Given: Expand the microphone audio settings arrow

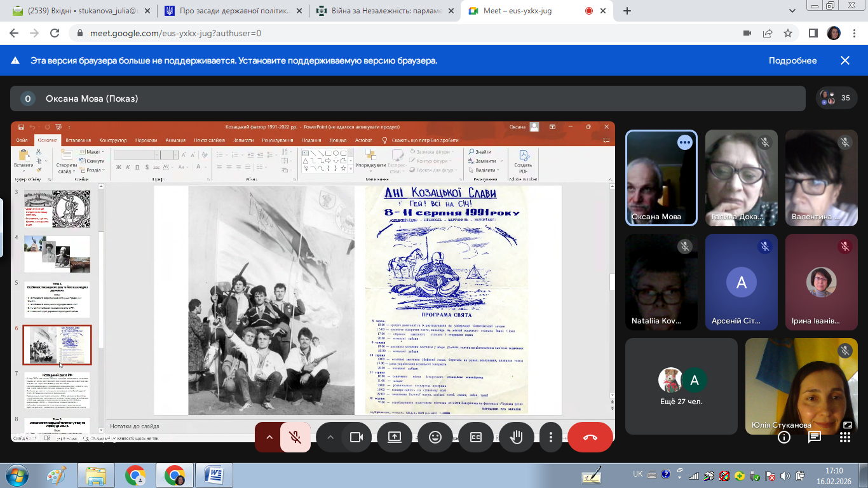Looking at the screenshot, I should point(269,437).
